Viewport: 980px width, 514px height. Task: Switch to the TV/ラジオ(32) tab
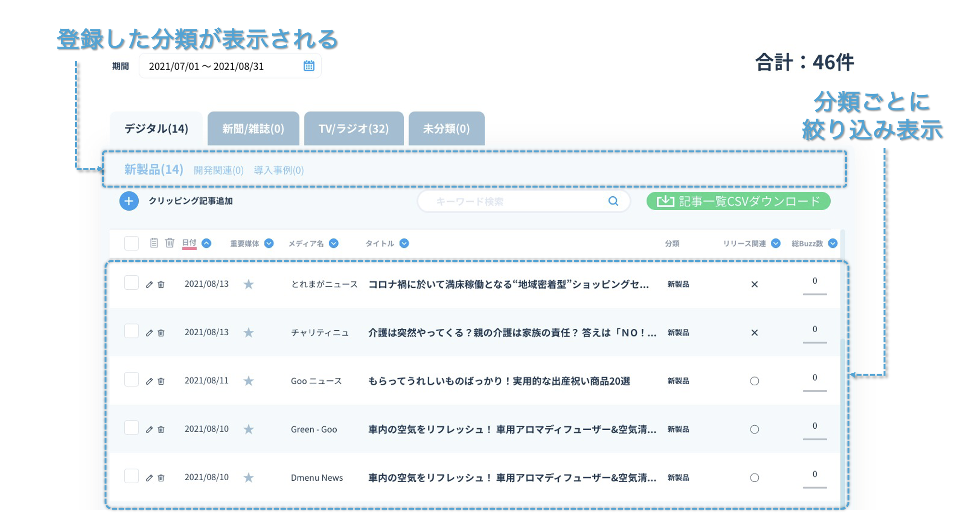pyautogui.click(x=354, y=129)
